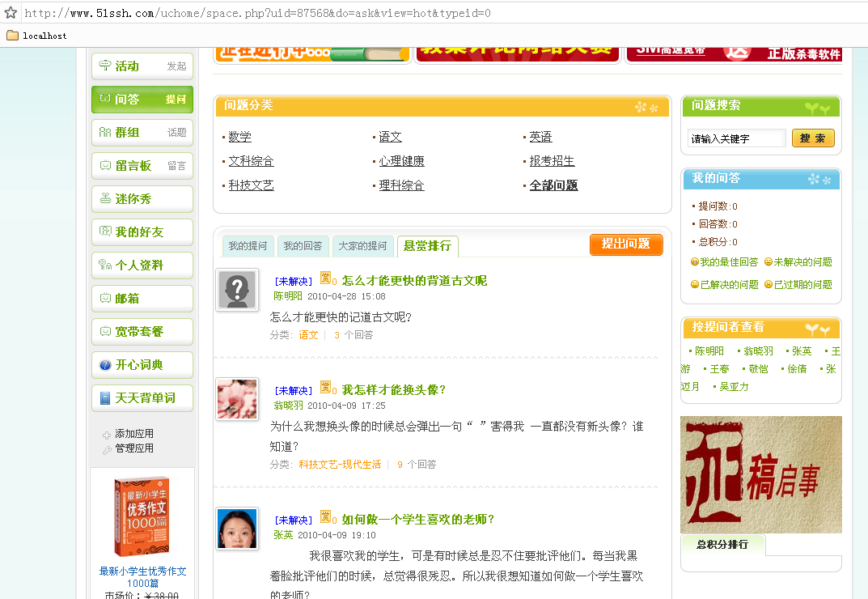Click 提问 button in 问答 row
The image size is (868, 599).
point(176,100)
